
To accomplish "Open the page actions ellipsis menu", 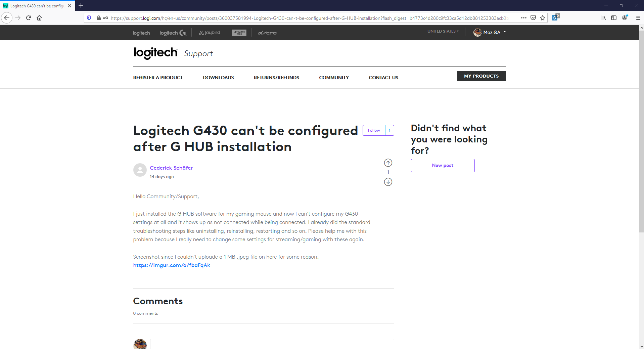I will pos(523,18).
